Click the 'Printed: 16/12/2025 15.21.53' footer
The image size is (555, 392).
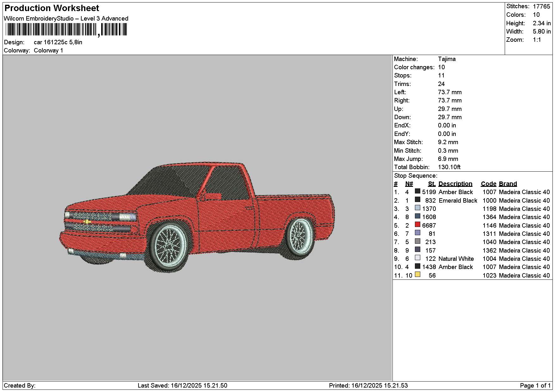368,386
